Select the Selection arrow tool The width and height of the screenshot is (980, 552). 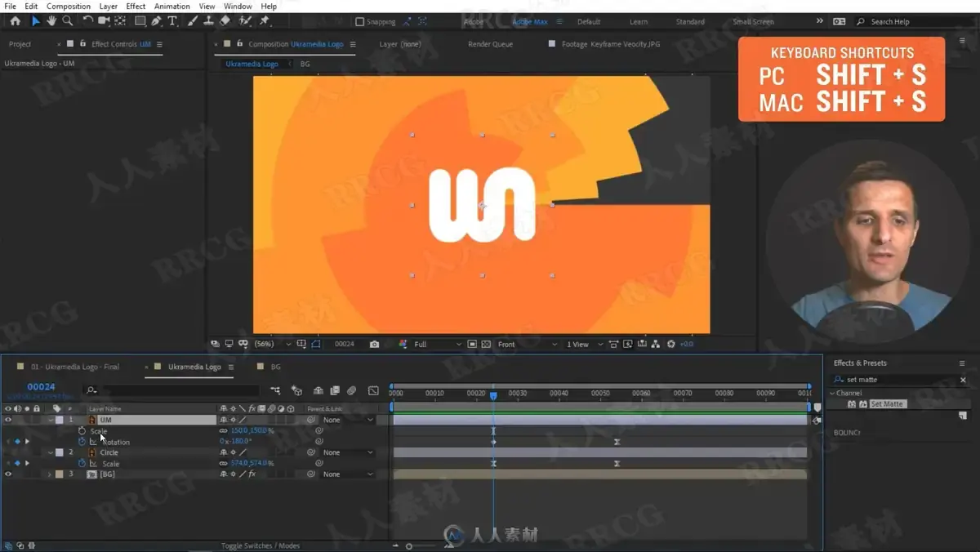[x=35, y=21]
